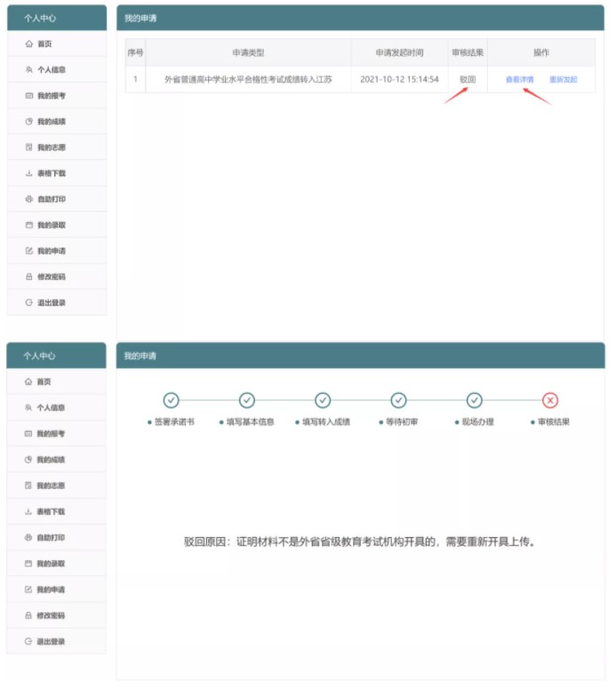Open 个人信息 in the upper sidebar menu
The image size is (616, 690).
tap(51, 69)
